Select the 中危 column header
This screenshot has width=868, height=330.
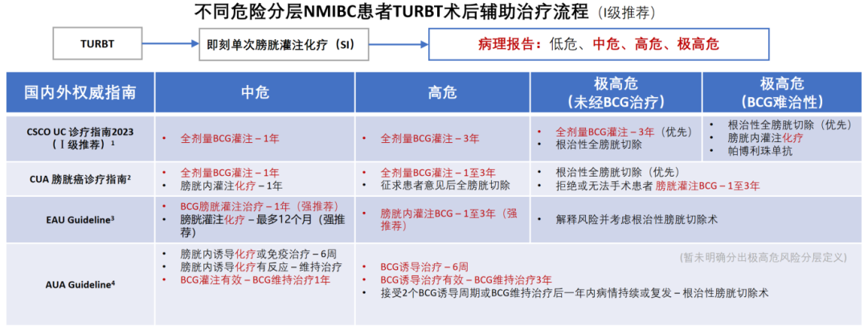[x=256, y=92]
